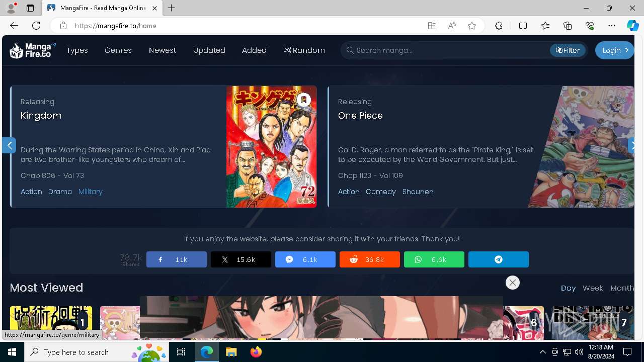Screen dimensions: 644x362
Task: Open the Types menu
Action: (x=77, y=50)
